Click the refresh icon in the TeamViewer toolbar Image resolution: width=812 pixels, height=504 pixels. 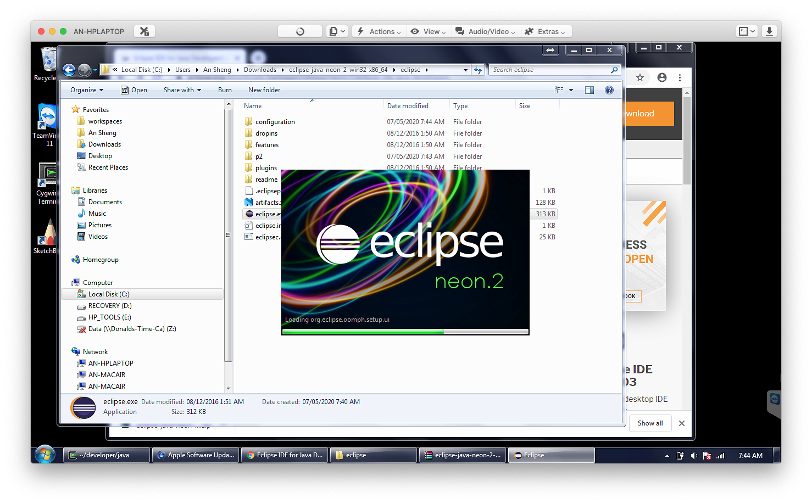pos(300,31)
